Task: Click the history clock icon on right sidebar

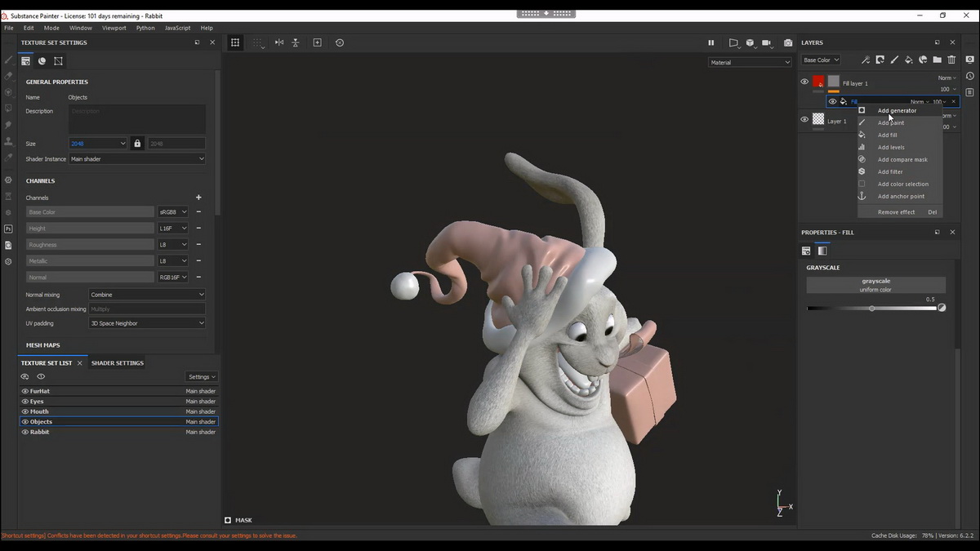Action: (x=970, y=75)
